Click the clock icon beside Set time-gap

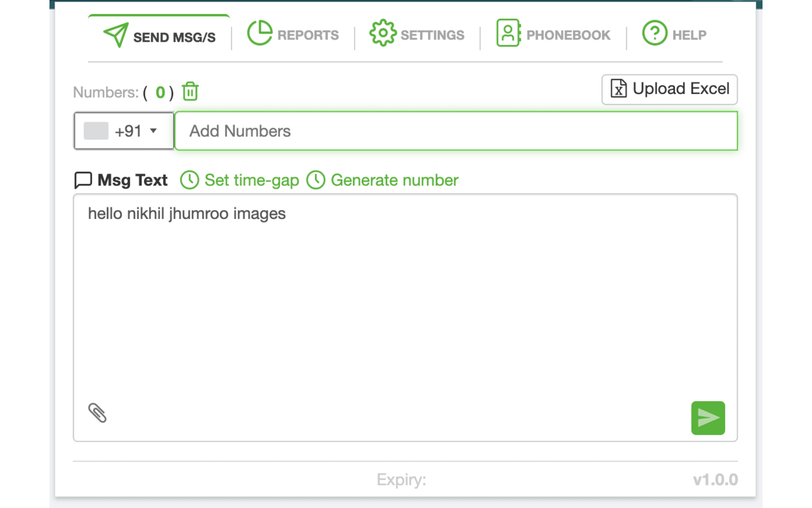coord(189,180)
